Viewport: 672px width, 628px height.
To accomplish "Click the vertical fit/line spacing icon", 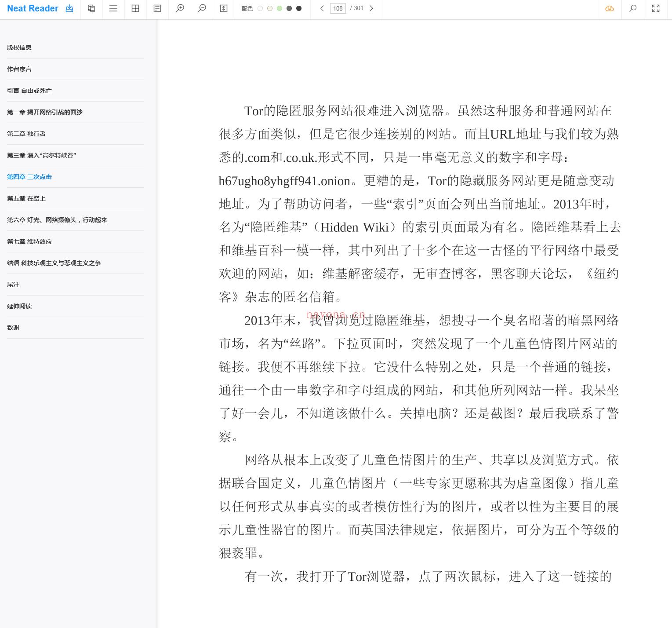I will [224, 8].
